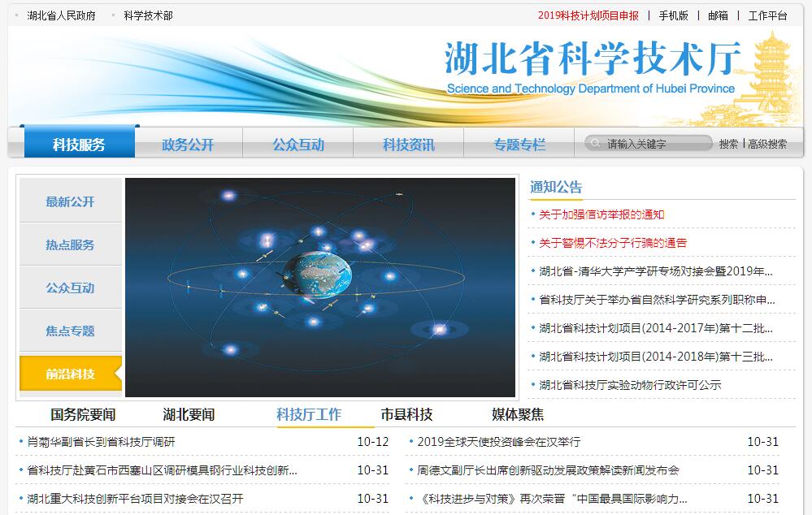Open article 周德文副厅长出席创新驱动发展政策解读
Image resolution: width=812 pixels, height=515 pixels.
pyautogui.click(x=548, y=470)
